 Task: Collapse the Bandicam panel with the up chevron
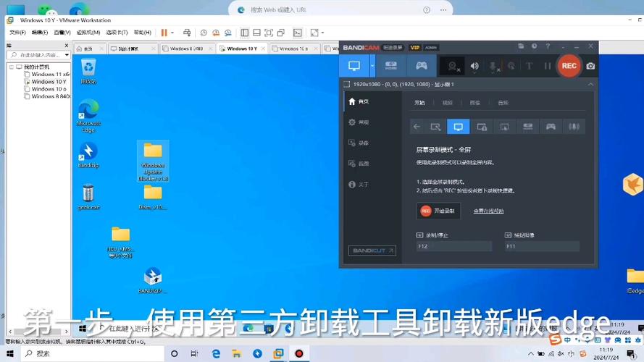click(590, 84)
